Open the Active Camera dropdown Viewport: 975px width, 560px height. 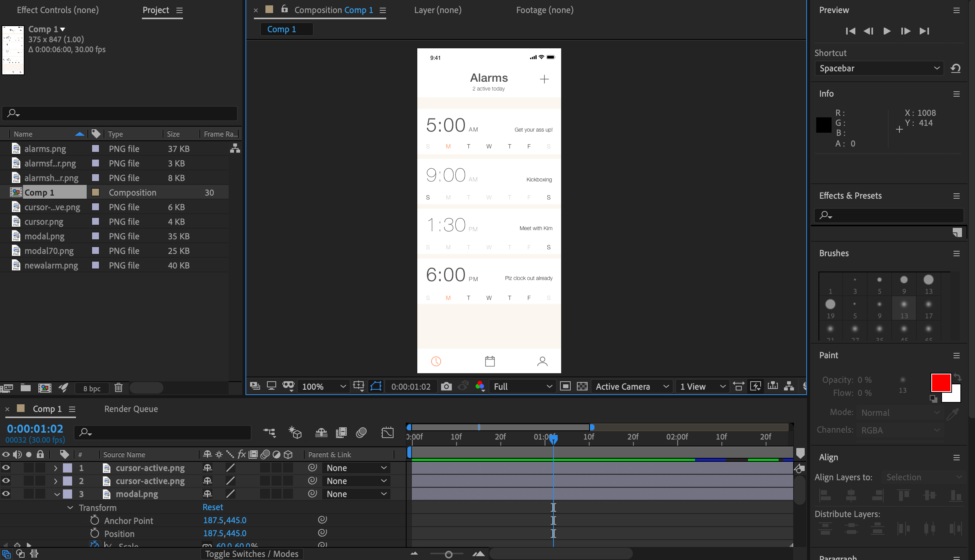pyautogui.click(x=632, y=387)
